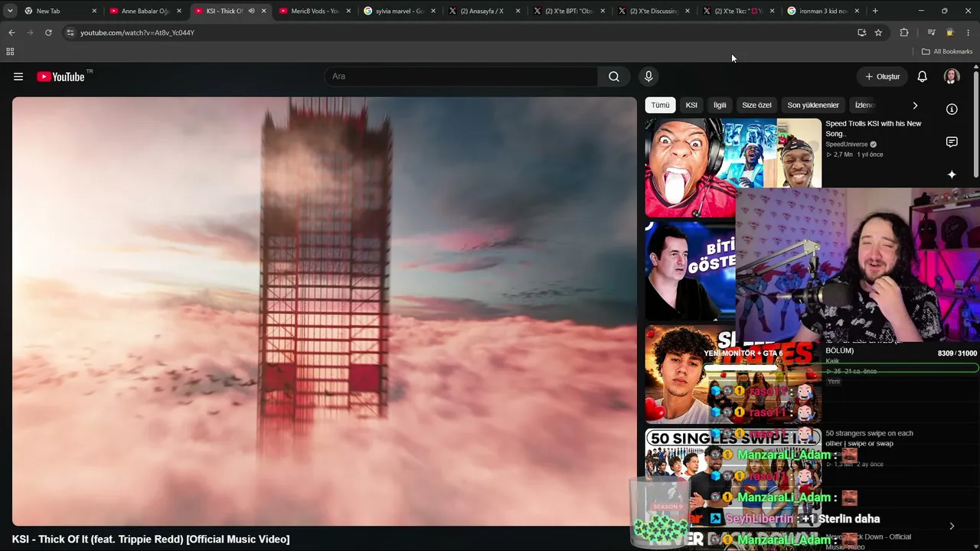
Task: Open Chrome three-dot menu
Action: [969, 33]
